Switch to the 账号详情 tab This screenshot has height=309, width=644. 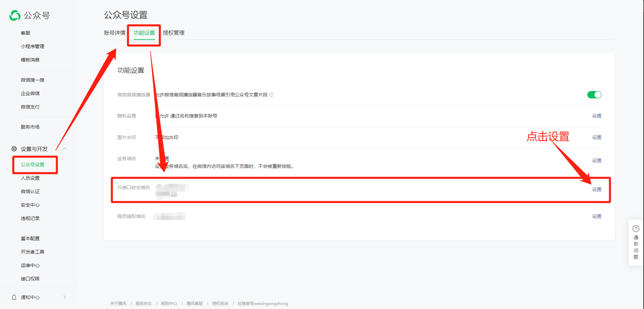pos(115,33)
